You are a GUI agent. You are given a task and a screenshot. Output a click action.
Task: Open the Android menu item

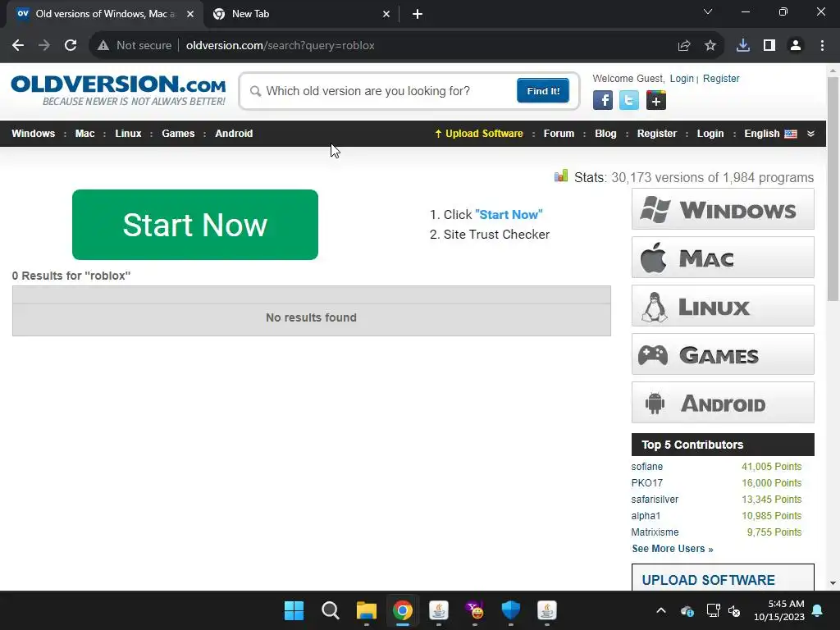[234, 134]
